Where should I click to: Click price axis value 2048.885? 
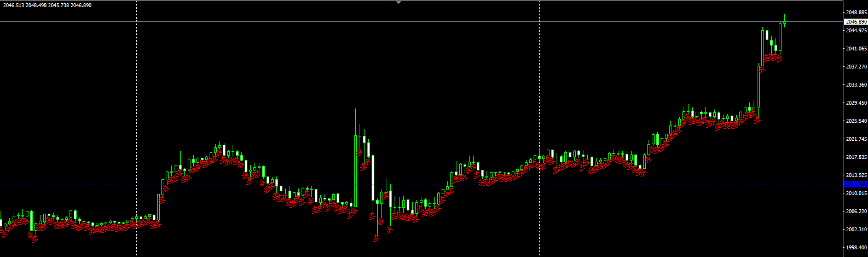857,13
